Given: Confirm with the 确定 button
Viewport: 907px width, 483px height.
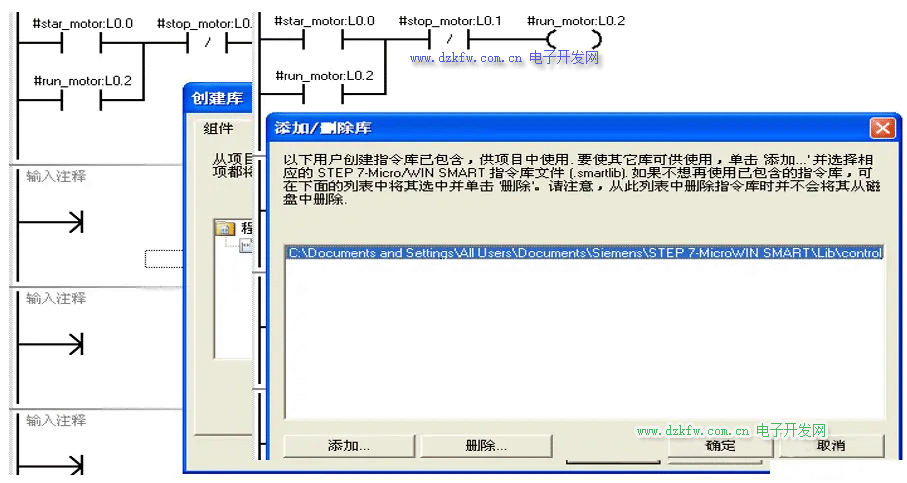Looking at the screenshot, I should (720, 446).
